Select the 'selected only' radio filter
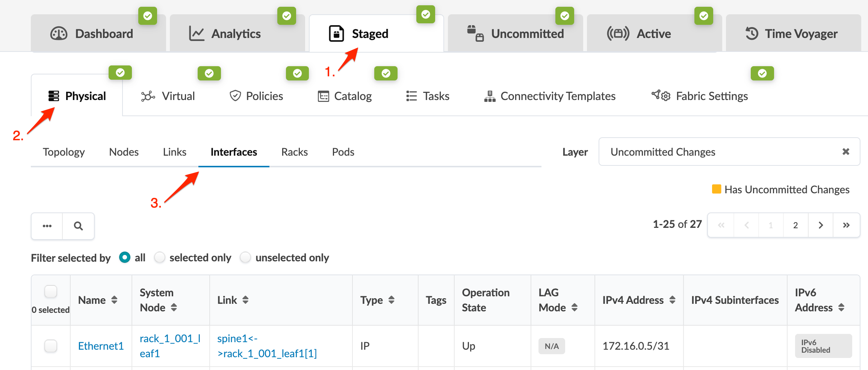Image resolution: width=868 pixels, height=370 pixels. (x=160, y=258)
